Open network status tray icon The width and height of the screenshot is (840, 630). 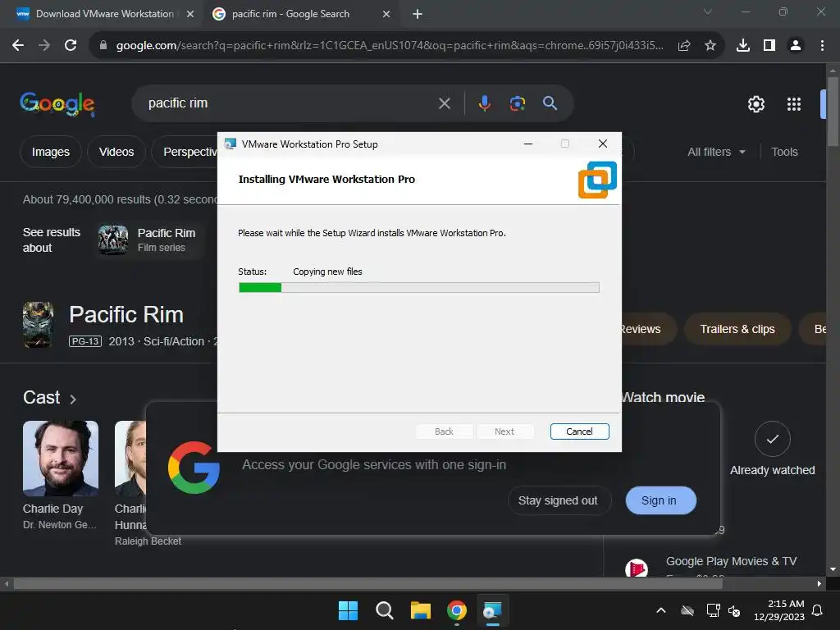tap(713, 610)
